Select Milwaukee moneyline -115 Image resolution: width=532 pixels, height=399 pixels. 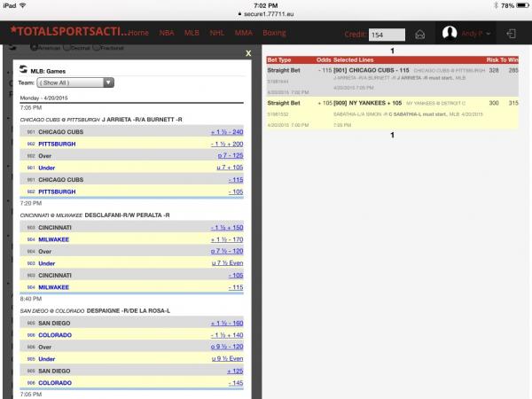click(x=235, y=287)
